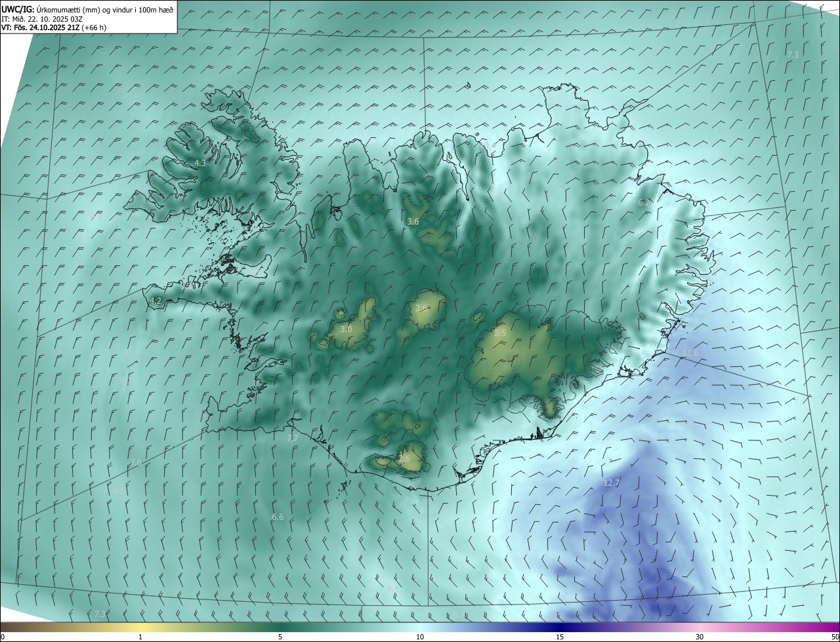
Task: Click the 7.6 value label over the sea
Action: tap(136, 463)
